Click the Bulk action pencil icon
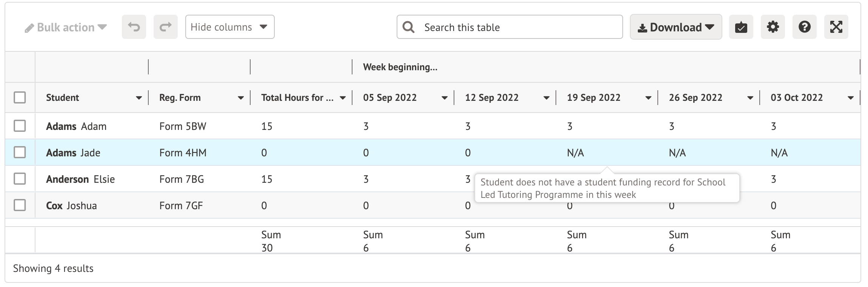Image resolution: width=868 pixels, height=287 pixels. [x=29, y=28]
